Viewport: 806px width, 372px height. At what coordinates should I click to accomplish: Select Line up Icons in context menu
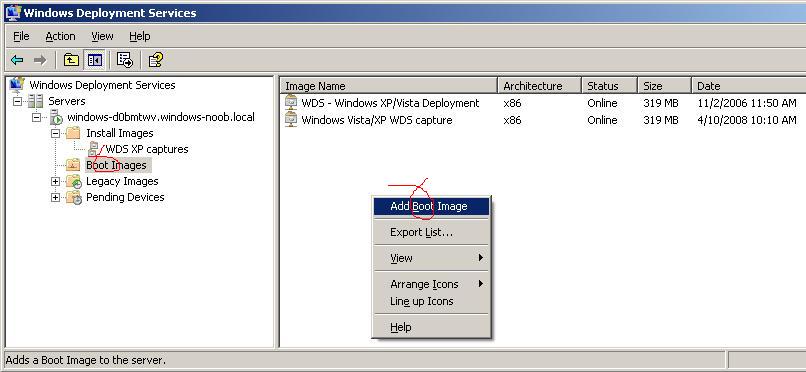click(x=431, y=301)
